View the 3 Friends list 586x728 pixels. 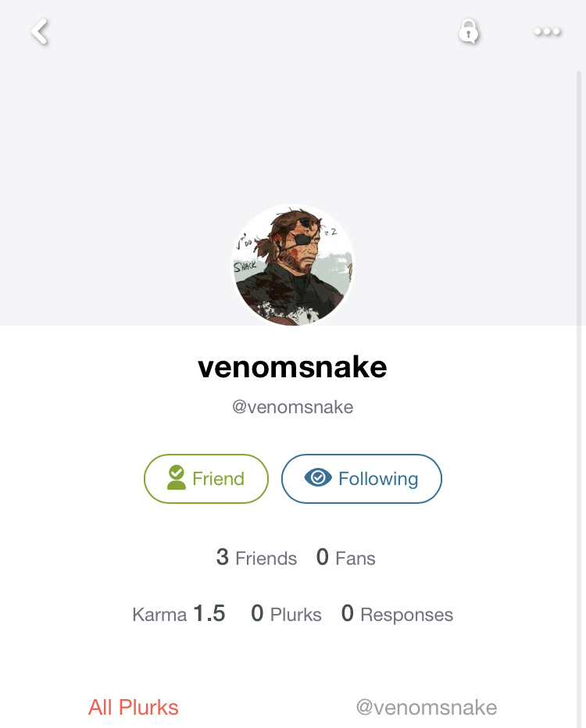[256, 558]
